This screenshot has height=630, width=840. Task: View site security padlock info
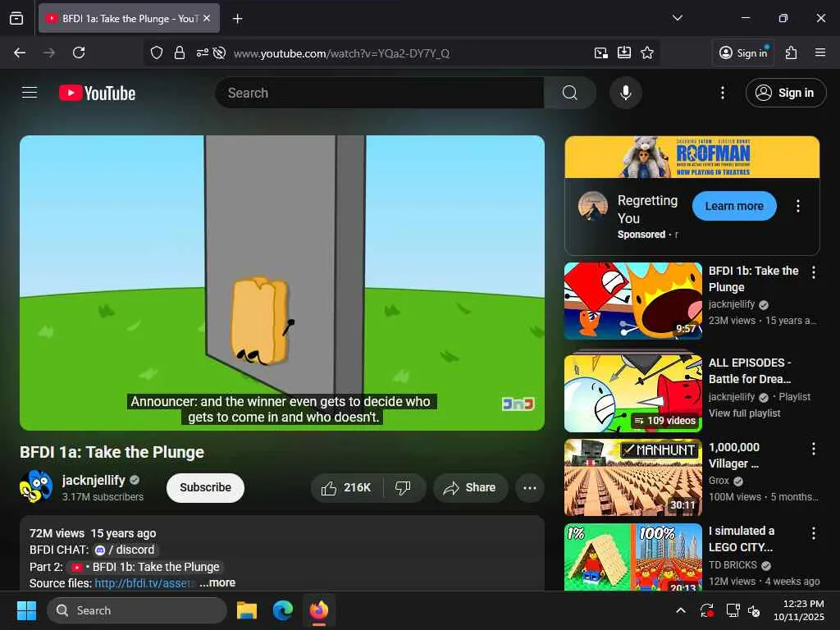180,52
